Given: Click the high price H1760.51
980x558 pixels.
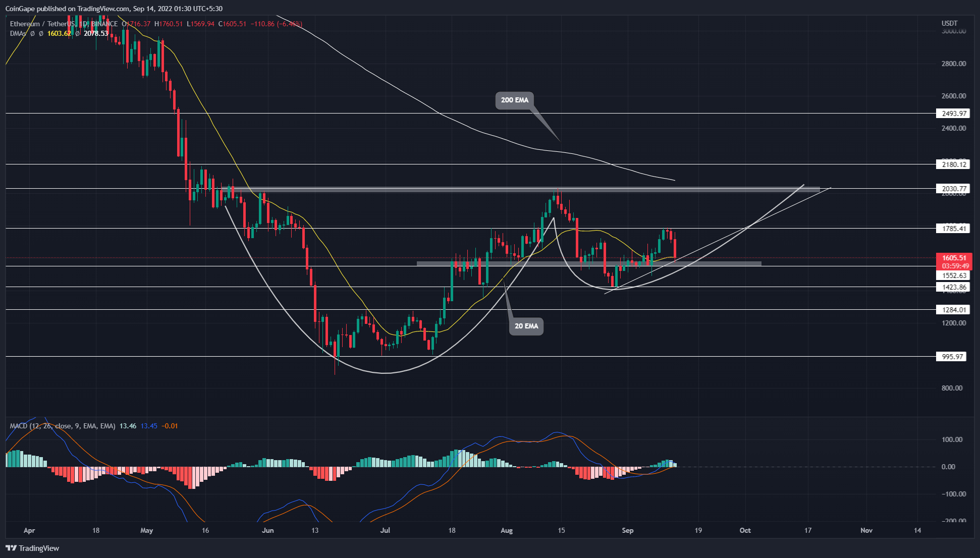Looking at the screenshot, I should click(x=169, y=24).
